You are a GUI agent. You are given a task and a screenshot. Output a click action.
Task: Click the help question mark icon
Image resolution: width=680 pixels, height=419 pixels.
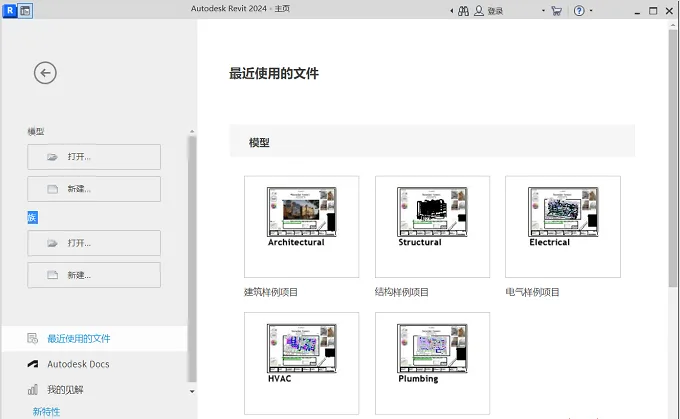[579, 11]
